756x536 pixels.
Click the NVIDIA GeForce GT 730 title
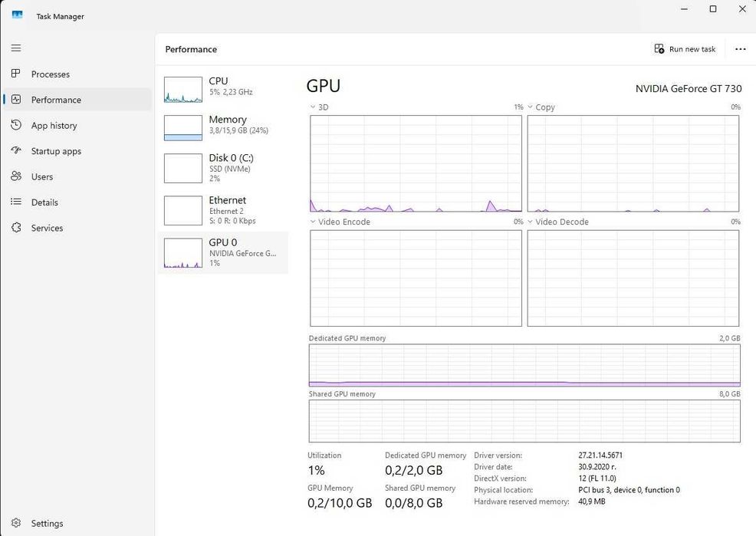(689, 89)
